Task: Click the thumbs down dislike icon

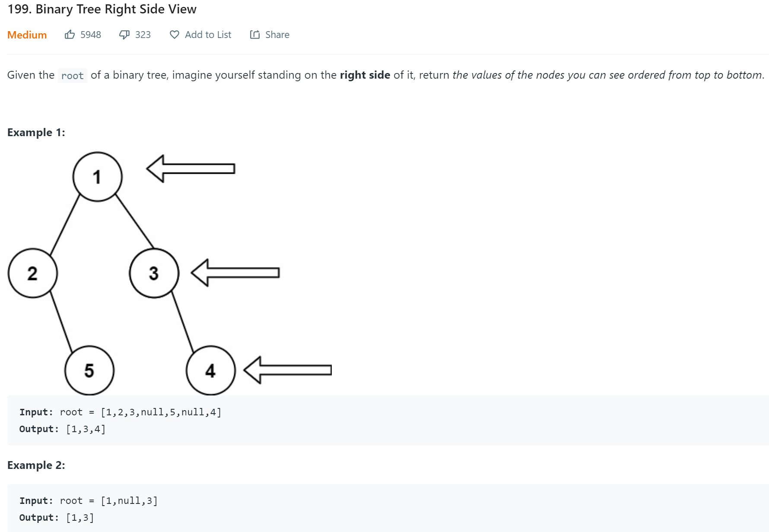Action: pos(124,35)
